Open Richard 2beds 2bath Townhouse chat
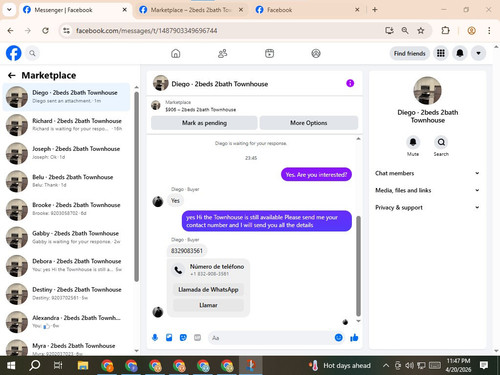This screenshot has height=375, width=500. (x=66, y=125)
